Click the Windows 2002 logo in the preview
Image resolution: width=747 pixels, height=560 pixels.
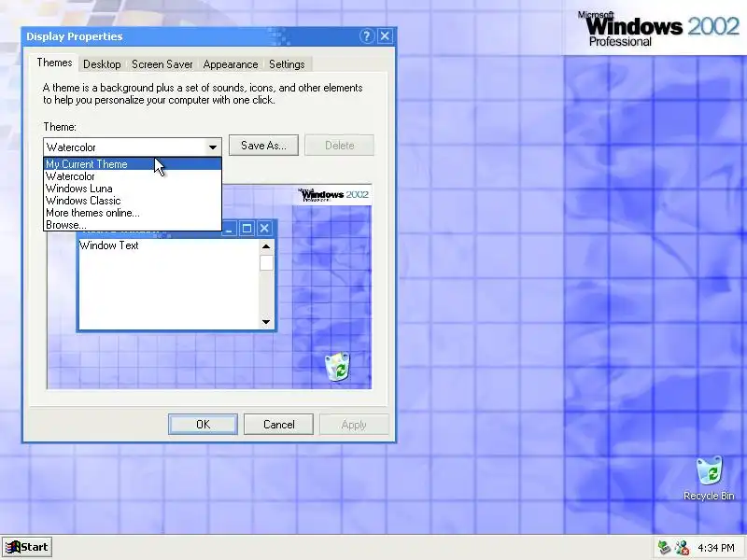pos(333,195)
